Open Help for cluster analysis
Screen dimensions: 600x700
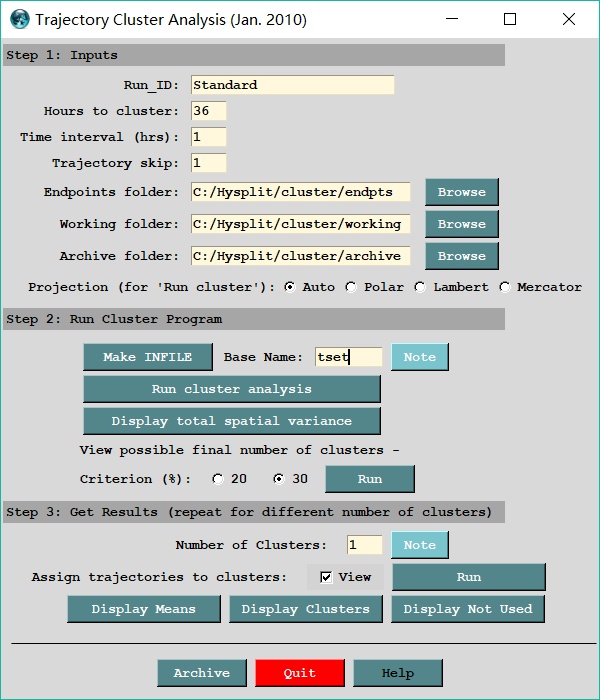398,673
